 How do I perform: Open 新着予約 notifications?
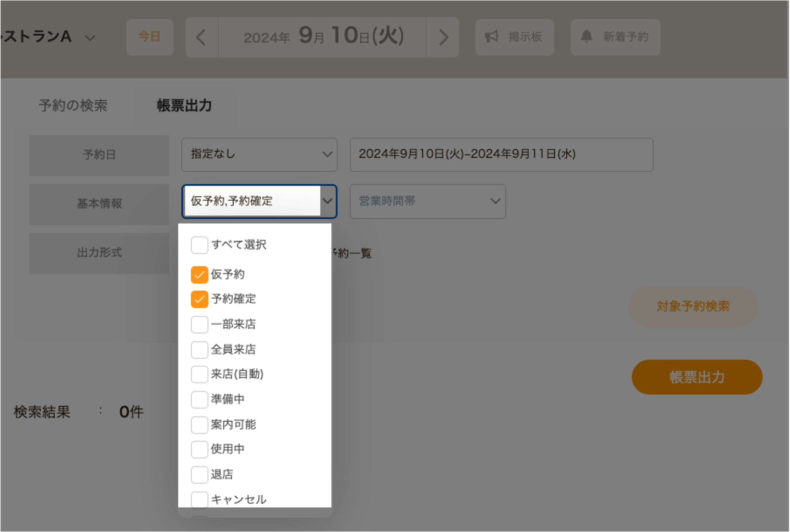(616, 37)
